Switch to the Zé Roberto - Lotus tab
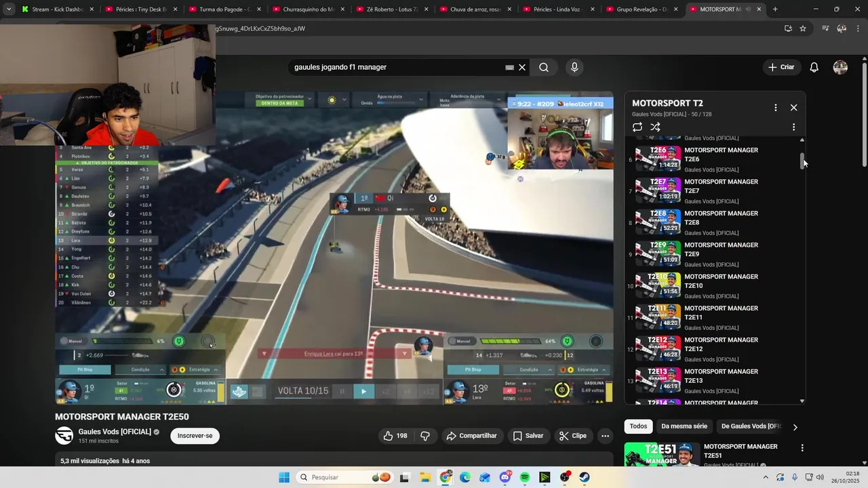Viewport: 868px width, 488px height. pyautogui.click(x=391, y=9)
